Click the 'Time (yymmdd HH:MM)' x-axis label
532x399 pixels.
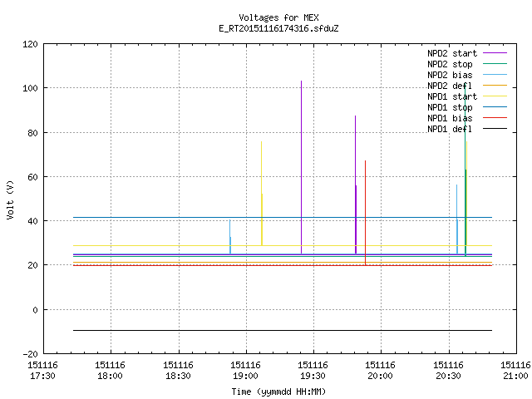278,392
